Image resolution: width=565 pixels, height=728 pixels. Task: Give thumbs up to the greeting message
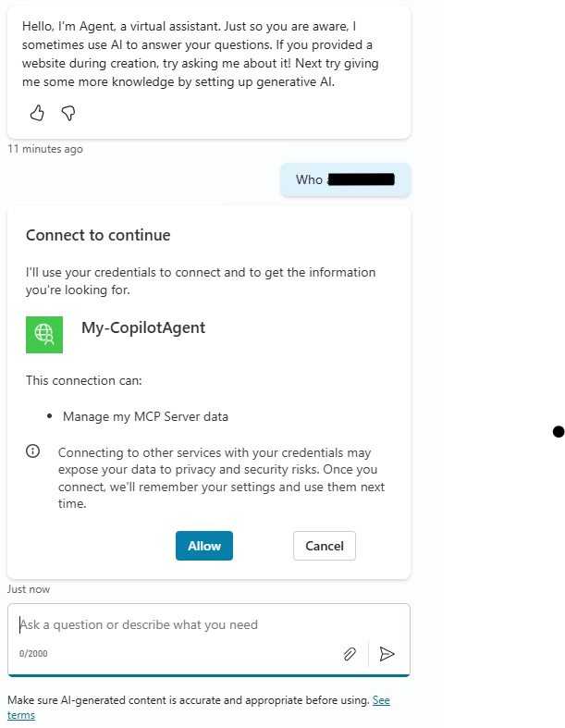(37, 113)
